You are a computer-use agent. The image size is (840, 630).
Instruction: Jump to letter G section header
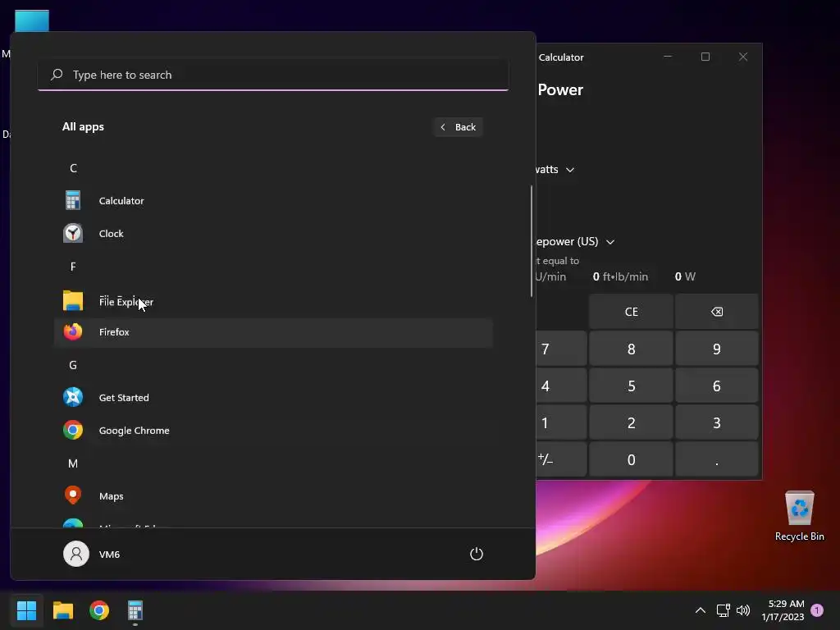(73, 365)
